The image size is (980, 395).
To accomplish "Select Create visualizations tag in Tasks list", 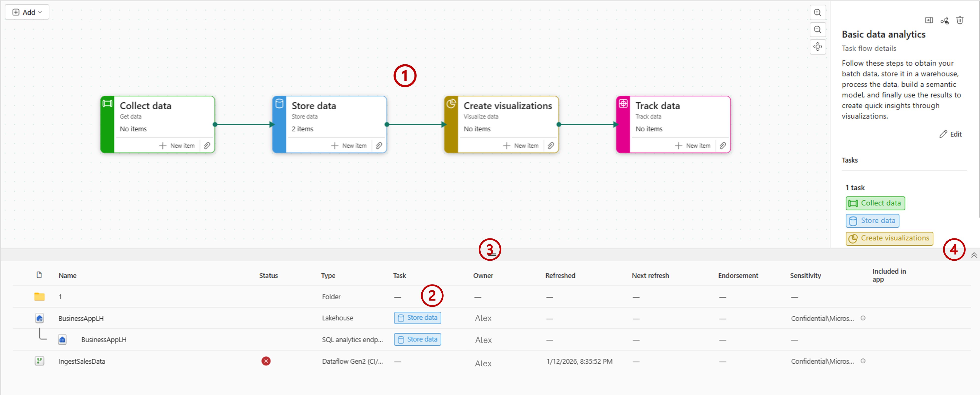I will coord(889,238).
